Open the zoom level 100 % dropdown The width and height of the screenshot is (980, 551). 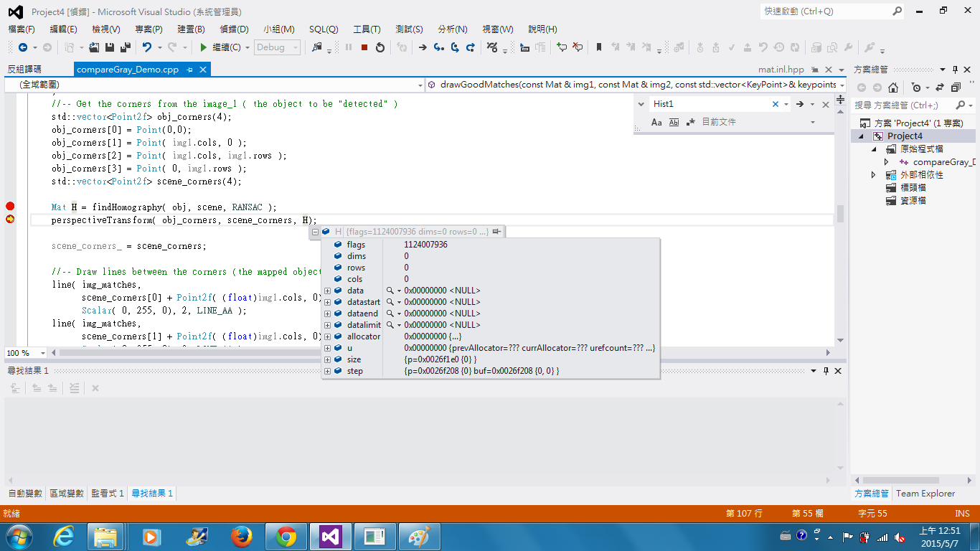pyautogui.click(x=42, y=353)
